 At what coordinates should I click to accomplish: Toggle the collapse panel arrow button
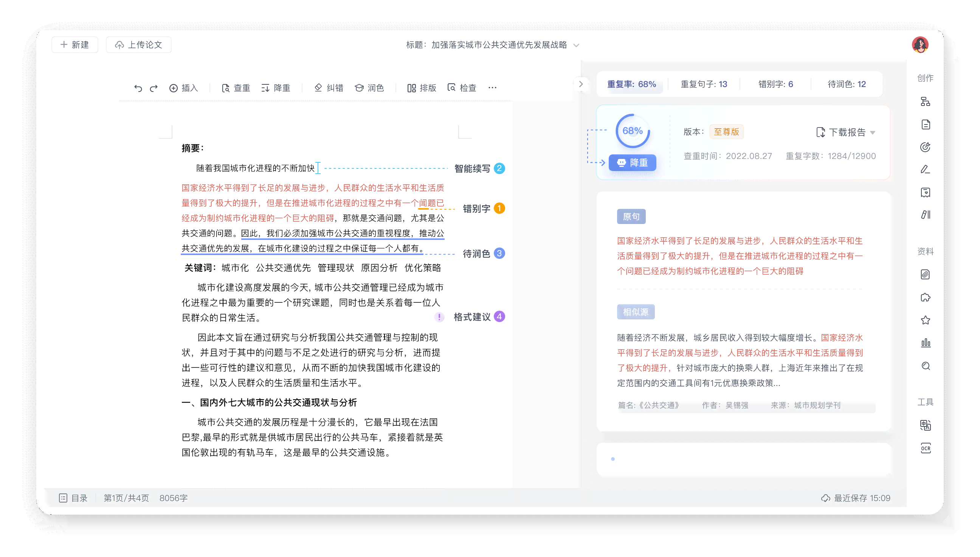click(x=580, y=84)
